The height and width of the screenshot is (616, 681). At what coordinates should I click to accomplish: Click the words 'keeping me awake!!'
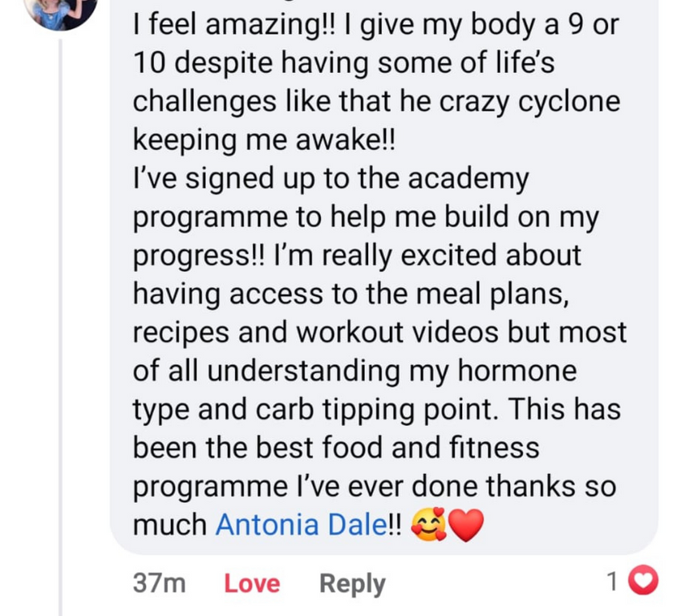coord(264,140)
